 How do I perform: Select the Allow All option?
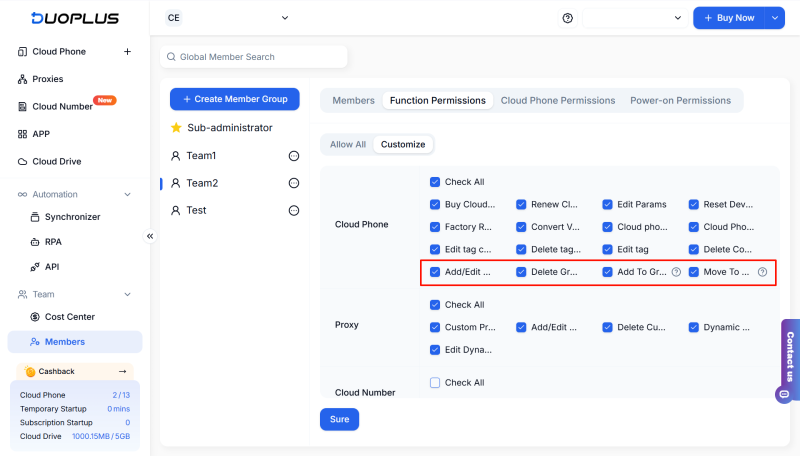click(348, 144)
